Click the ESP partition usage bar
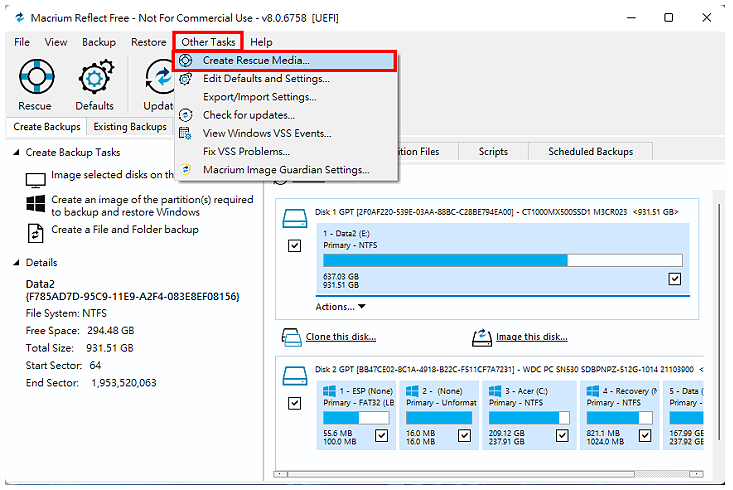 pyautogui.click(x=356, y=418)
